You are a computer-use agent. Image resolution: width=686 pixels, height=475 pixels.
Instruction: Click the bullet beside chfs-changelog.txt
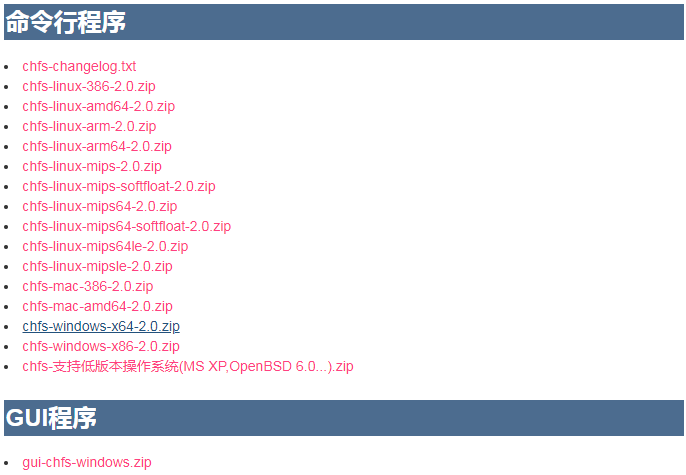tap(6, 67)
